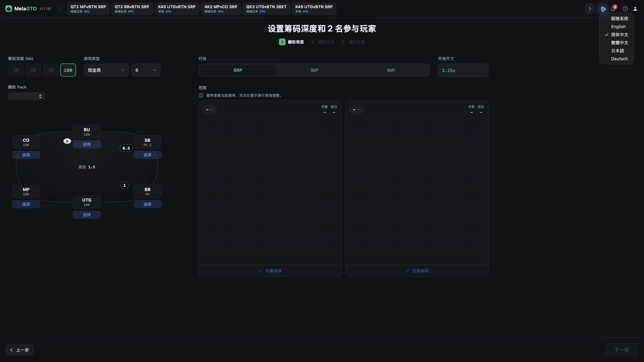Click 选择 under the BU seat
Screen dimensions: 644x362
point(87,144)
